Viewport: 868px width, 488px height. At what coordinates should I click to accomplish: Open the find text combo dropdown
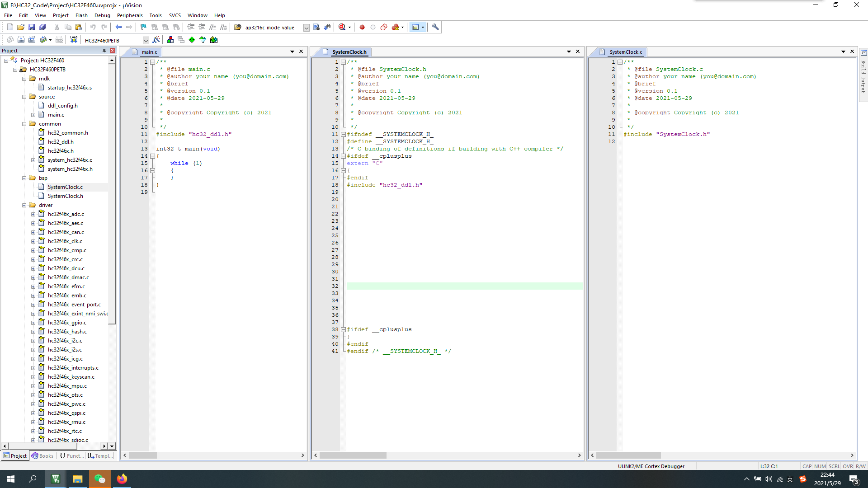click(x=306, y=28)
